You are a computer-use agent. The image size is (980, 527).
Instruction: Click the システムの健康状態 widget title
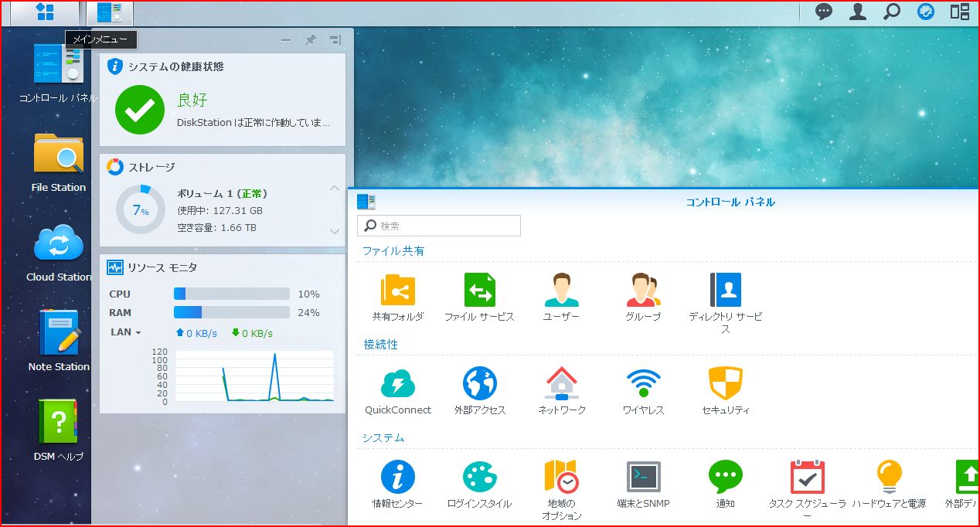[176, 66]
